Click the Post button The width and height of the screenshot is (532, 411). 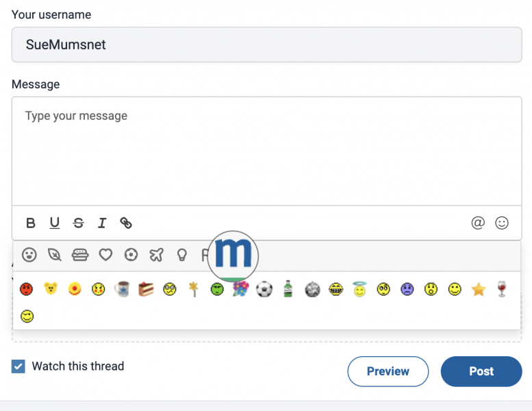point(481,371)
